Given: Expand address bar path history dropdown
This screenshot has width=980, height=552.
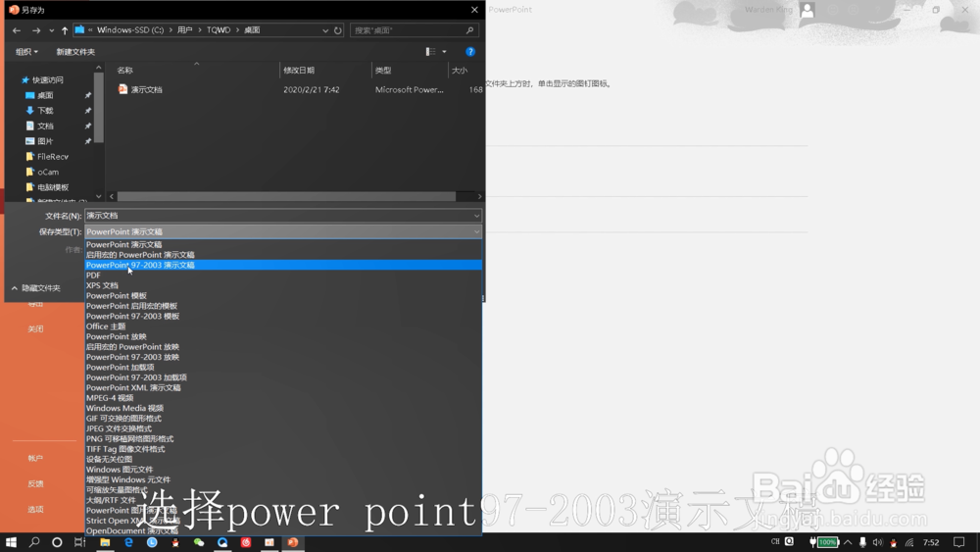Looking at the screenshot, I should click(x=325, y=30).
